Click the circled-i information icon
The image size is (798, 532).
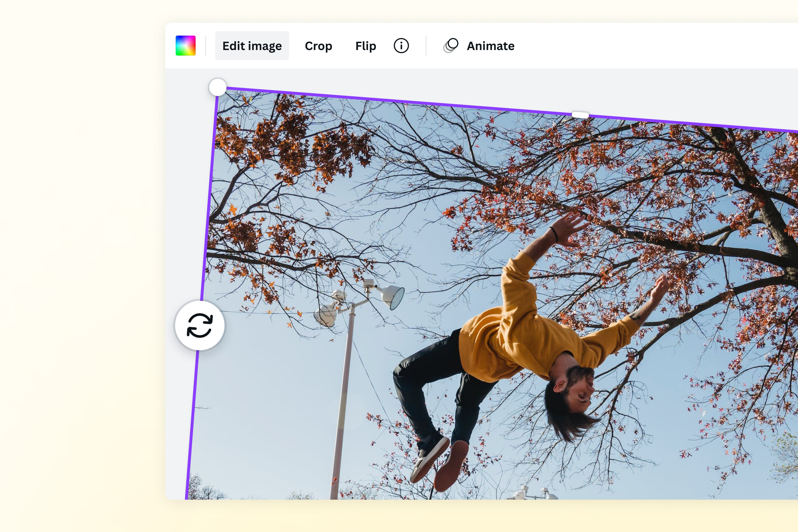tap(402, 46)
